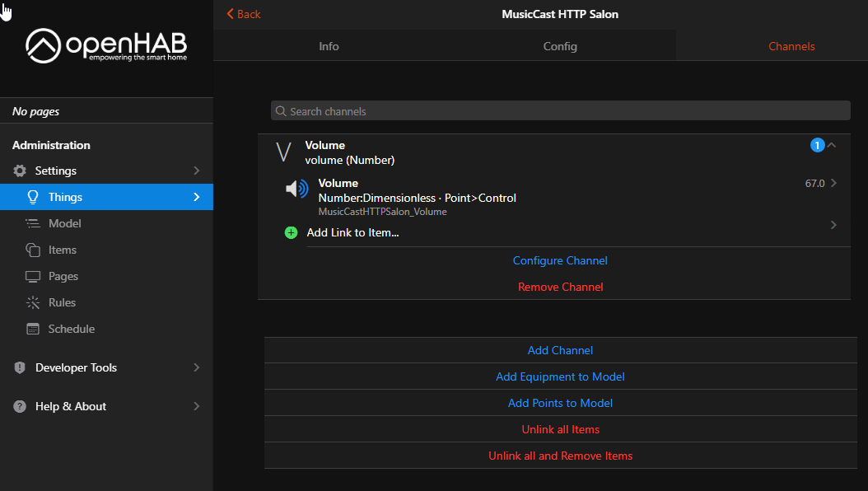Click the Rules sparkle icon
Image resolution: width=868 pixels, height=491 pixels.
click(33, 303)
